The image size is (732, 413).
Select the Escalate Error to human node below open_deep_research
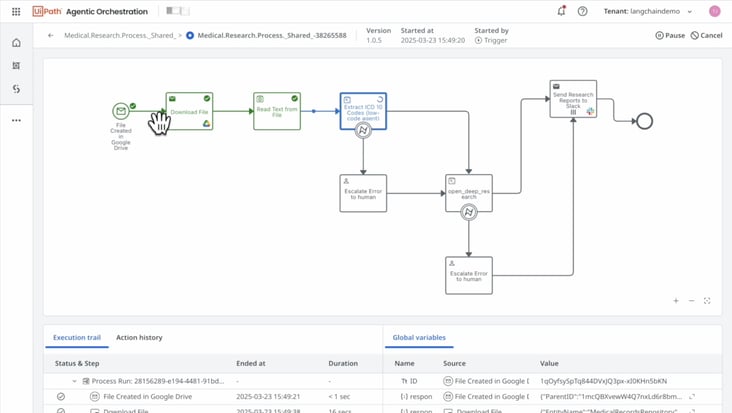(x=469, y=275)
